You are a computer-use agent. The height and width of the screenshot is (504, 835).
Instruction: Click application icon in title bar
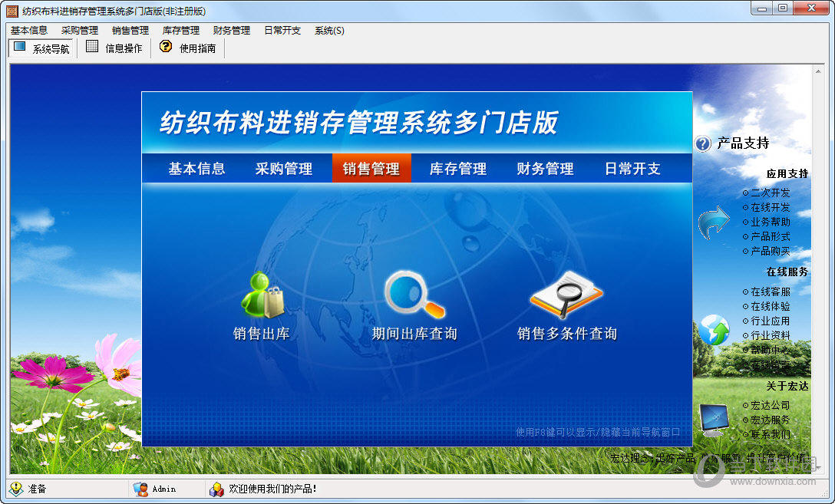(12, 11)
